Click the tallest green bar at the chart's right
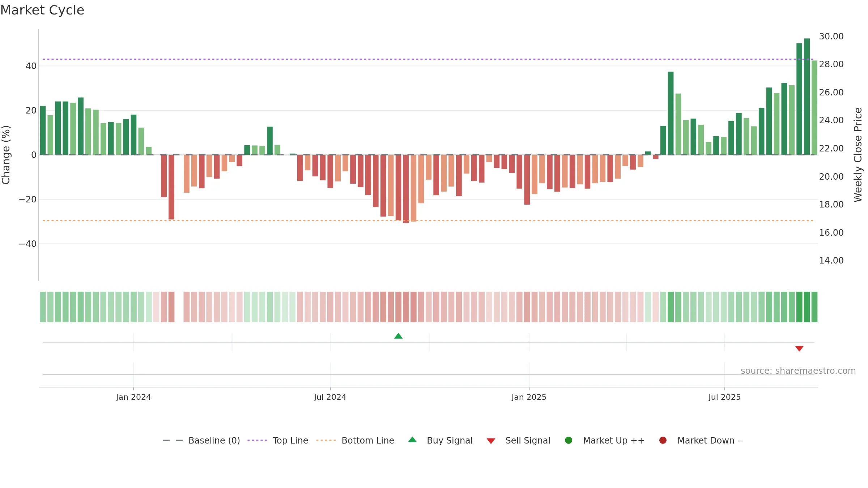The height and width of the screenshot is (488, 868). point(807,97)
